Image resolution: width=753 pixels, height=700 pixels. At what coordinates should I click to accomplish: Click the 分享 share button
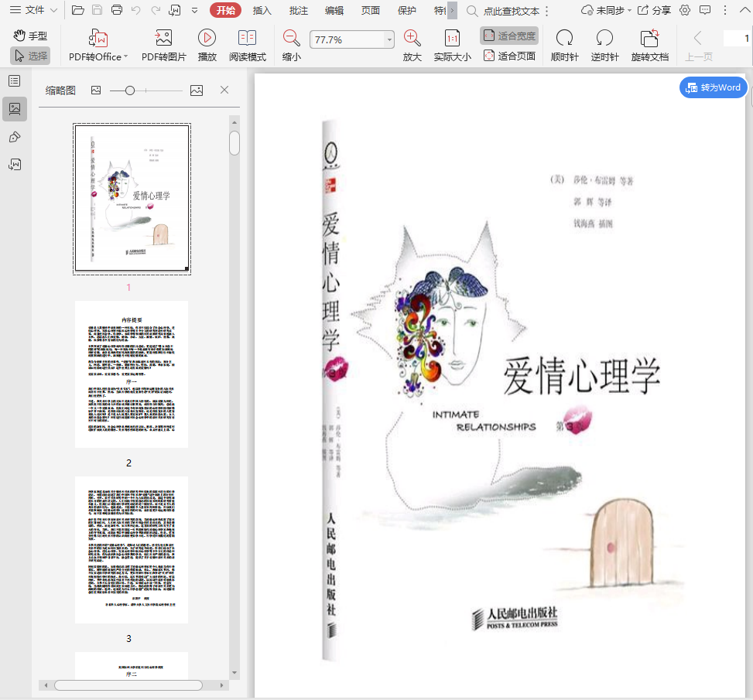pyautogui.click(x=654, y=10)
